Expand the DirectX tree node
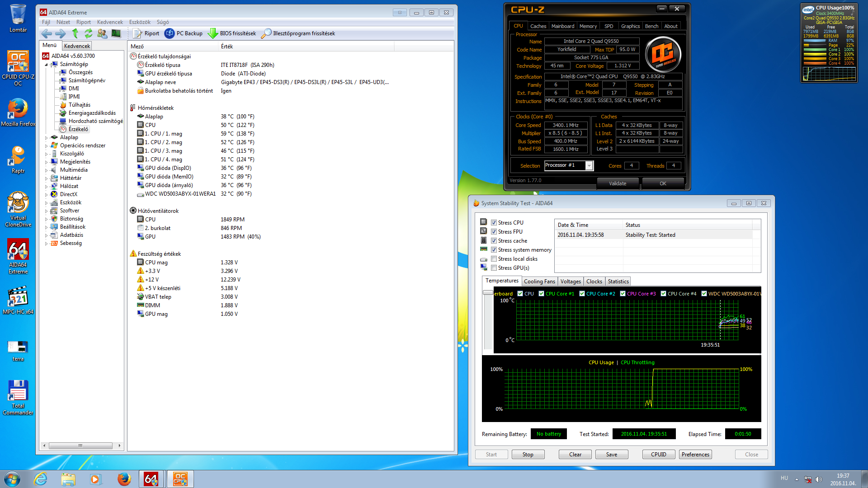The width and height of the screenshot is (868, 488). (46, 194)
